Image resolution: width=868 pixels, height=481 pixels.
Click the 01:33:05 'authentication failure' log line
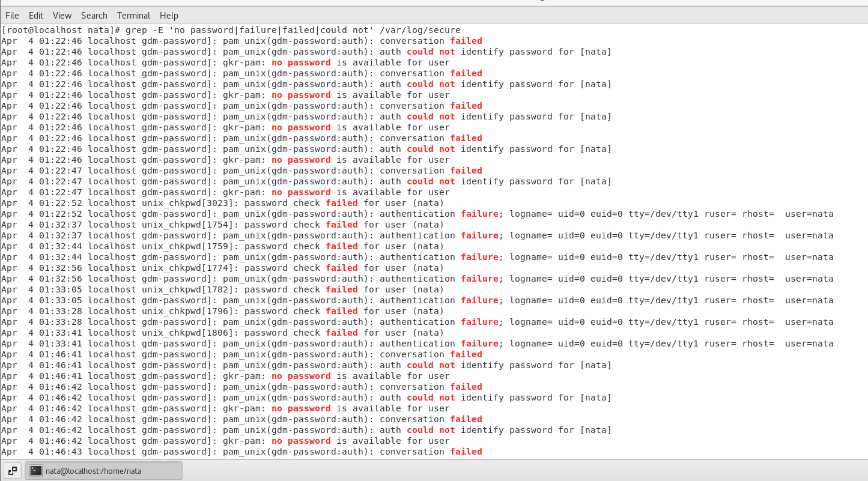pyautogui.click(x=417, y=300)
